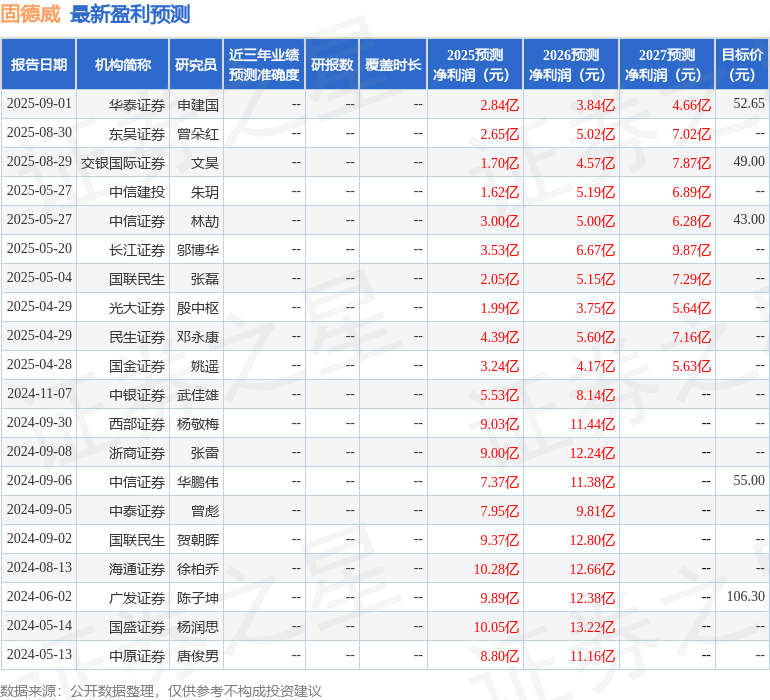Click target price 55.00
Viewport: 770px width, 700px height.
pos(749,480)
